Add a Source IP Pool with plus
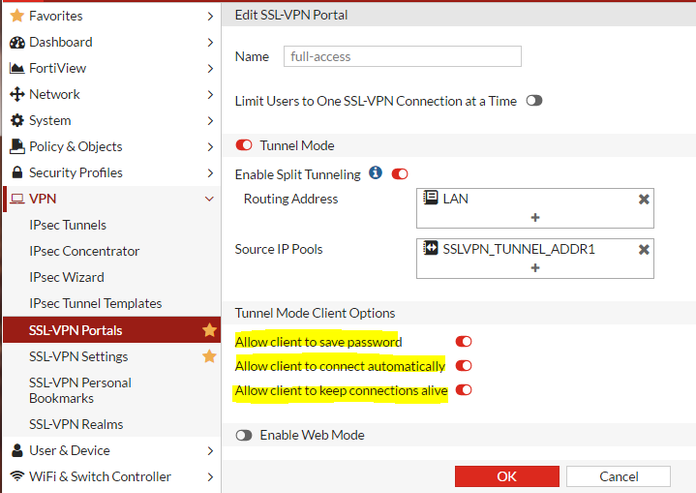The width and height of the screenshot is (696, 493). coord(535,268)
